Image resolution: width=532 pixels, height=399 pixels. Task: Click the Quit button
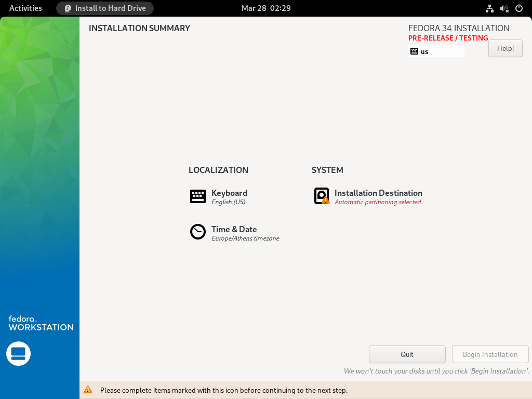407,354
